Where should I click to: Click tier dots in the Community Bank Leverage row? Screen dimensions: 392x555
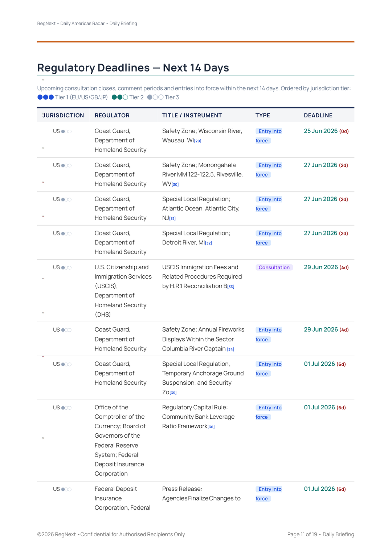coord(66,408)
